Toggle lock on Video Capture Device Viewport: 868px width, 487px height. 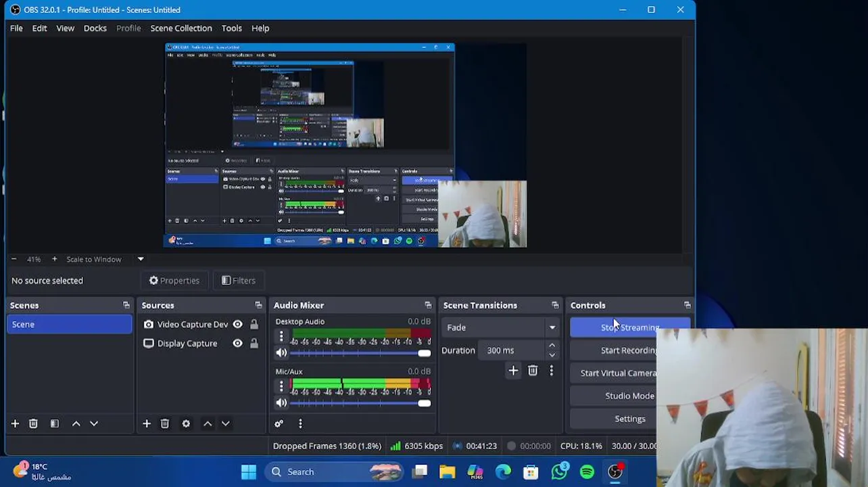[x=254, y=325]
